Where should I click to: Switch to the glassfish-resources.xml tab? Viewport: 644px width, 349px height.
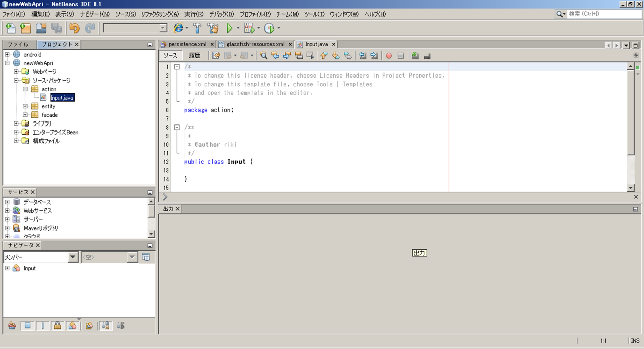point(255,44)
